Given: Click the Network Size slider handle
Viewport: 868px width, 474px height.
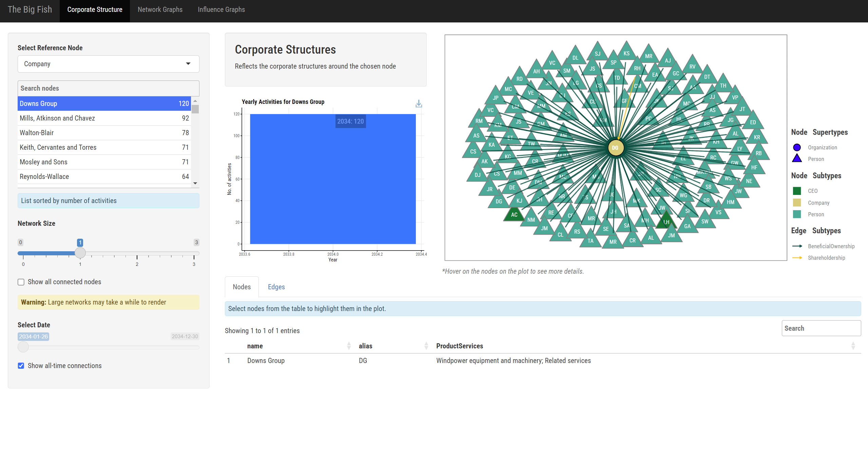Looking at the screenshot, I should [x=80, y=253].
